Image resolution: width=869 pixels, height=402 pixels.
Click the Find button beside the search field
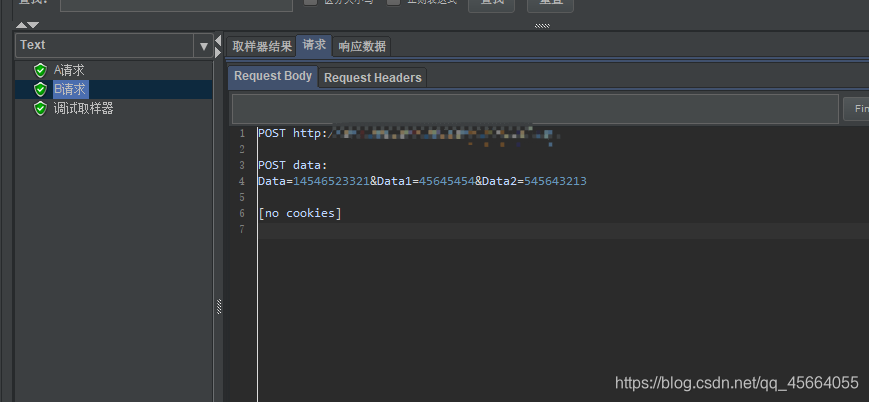pos(856,109)
